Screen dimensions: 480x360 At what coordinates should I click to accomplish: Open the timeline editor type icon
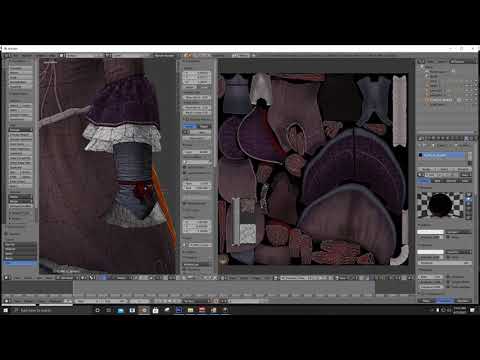[7, 301]
